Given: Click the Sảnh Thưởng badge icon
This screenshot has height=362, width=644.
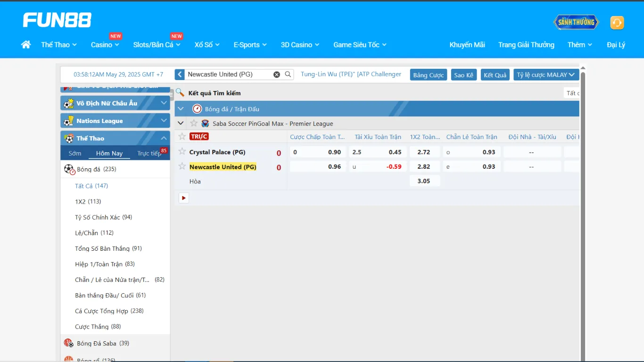Looking at the screenshot, I should pos(576,22).
